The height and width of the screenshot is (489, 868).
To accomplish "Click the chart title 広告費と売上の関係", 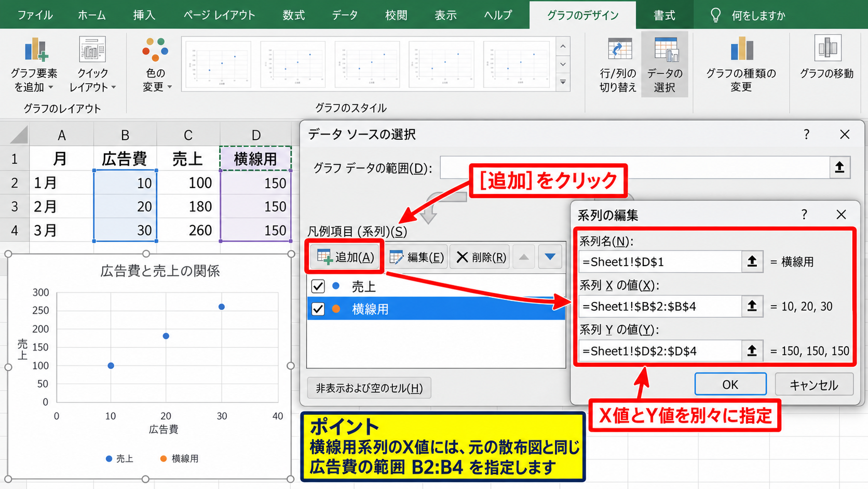I will pos(160,271).
